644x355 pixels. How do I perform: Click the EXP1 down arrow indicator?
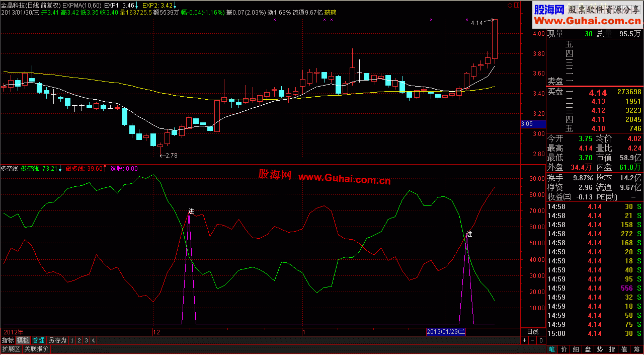click(136, 5)
